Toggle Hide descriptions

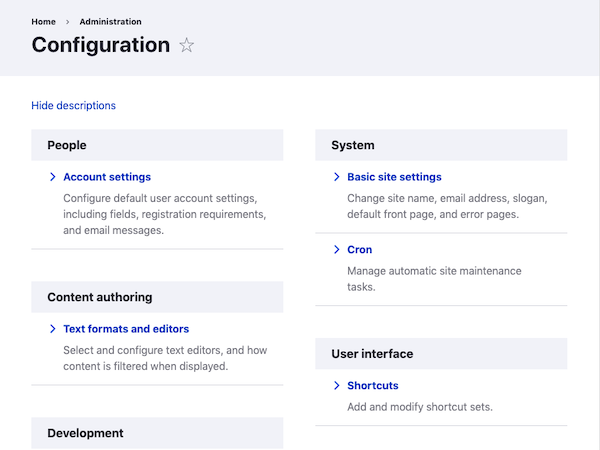[x=74, y=105]
